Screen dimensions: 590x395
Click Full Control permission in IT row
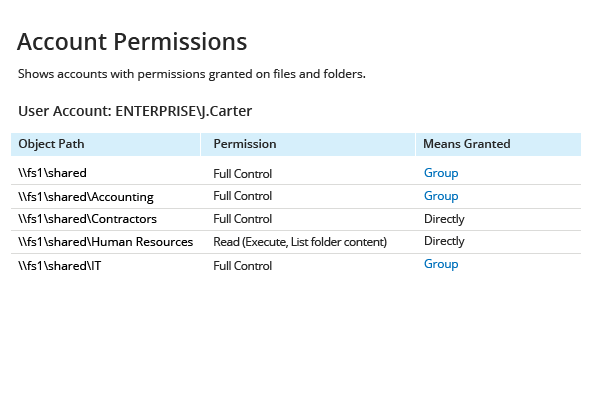(x=242, y=266)
